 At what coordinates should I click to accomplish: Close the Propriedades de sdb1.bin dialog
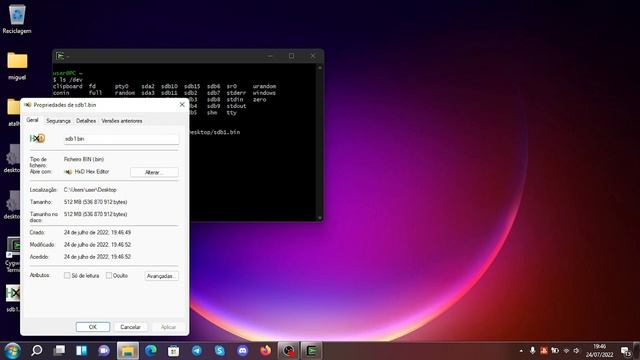click(182, 105)
